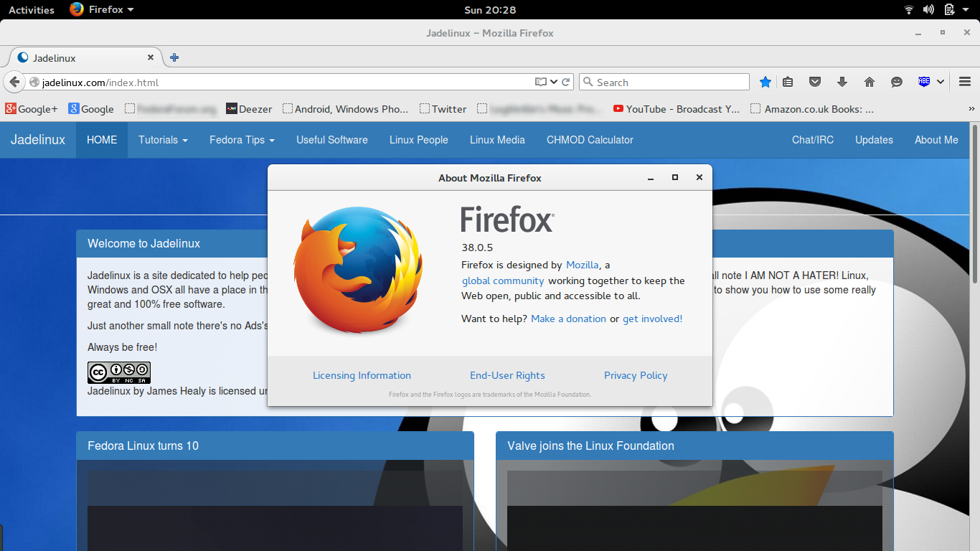
Task: Reload the current page
Action: 566,83
